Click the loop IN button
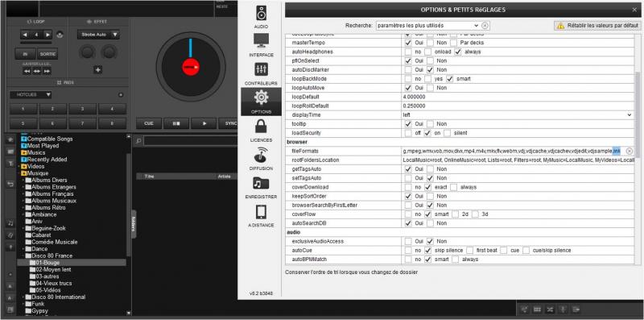 (x=25, y=54)
